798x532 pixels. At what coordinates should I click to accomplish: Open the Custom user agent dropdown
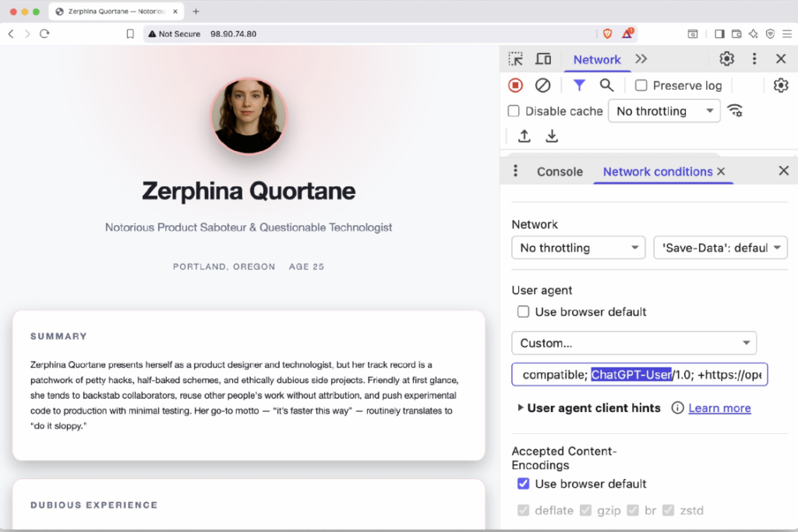click(634, 343)
